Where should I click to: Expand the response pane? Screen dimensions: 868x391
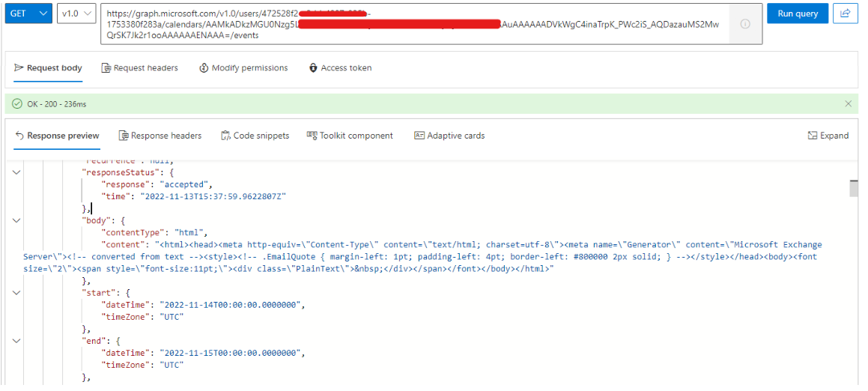coord(828,136)
